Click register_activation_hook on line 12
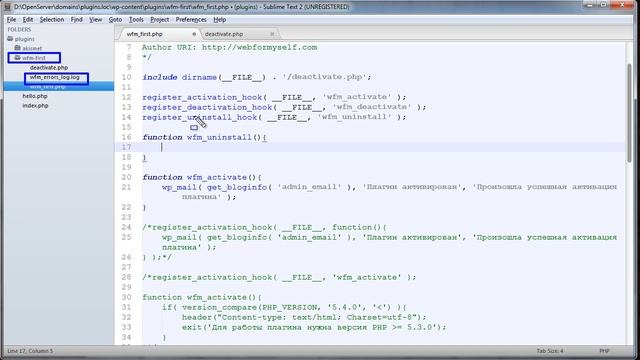Image resolution: width=640 pixels, height=360 pixels. point(202,97)
